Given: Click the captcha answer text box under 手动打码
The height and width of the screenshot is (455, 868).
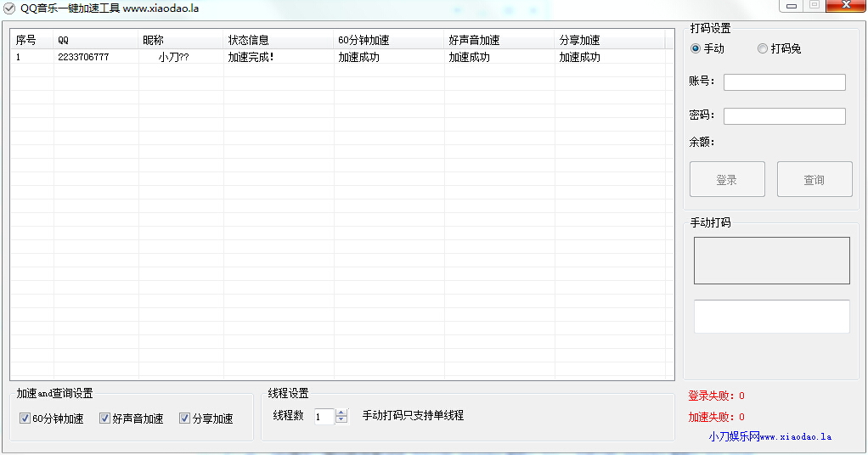Looking at the screenshot, I should [772, 317].
